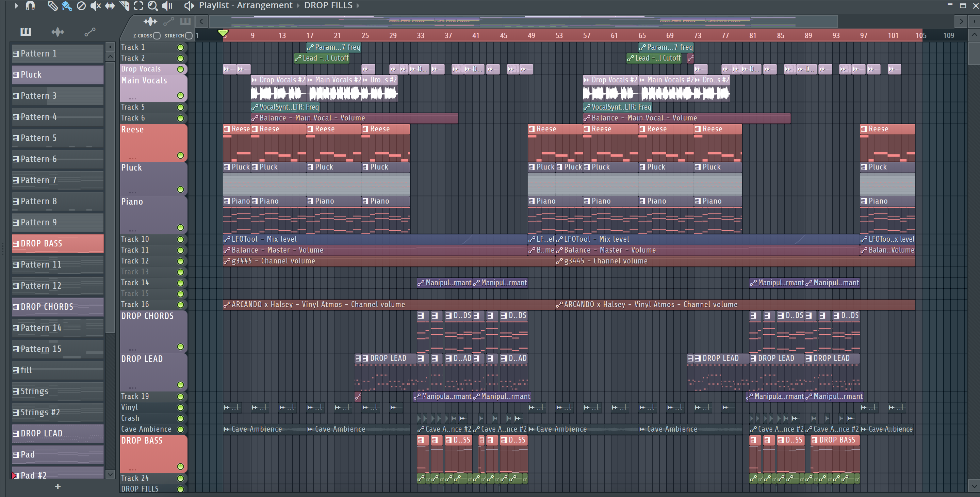Mute the Reese track
This screenshot has height=497, width=980.
point(180,156)
